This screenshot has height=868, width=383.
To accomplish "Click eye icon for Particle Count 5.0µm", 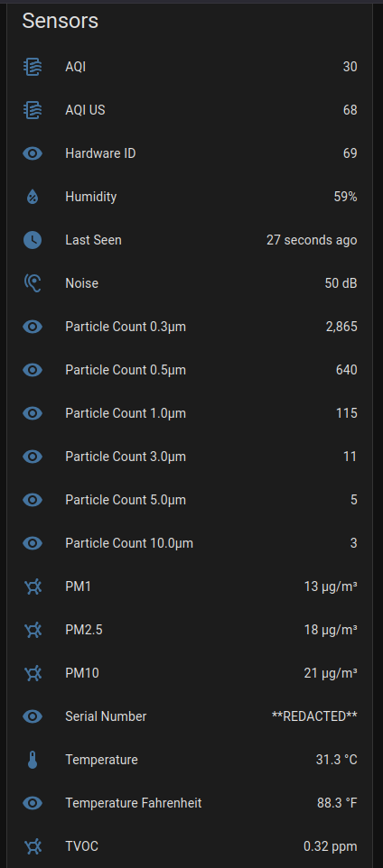I will tap(33, 500).
